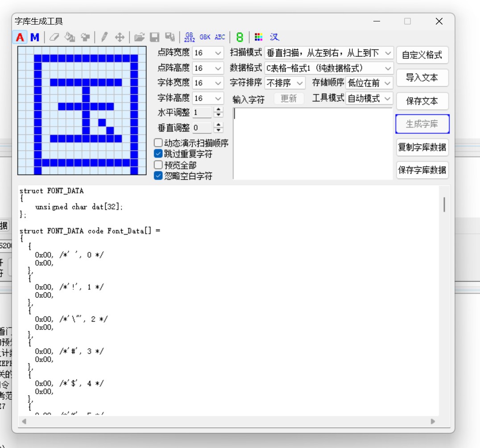Click the open folder icon
Screen dimensions: 480x448
140,37
